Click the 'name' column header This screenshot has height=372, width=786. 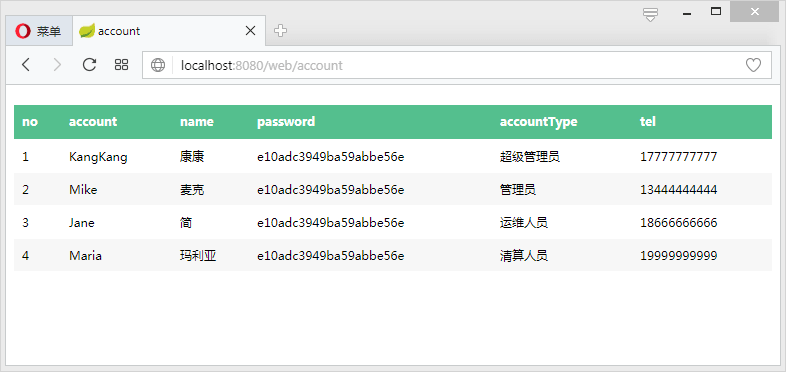click(x=196, y=122)
